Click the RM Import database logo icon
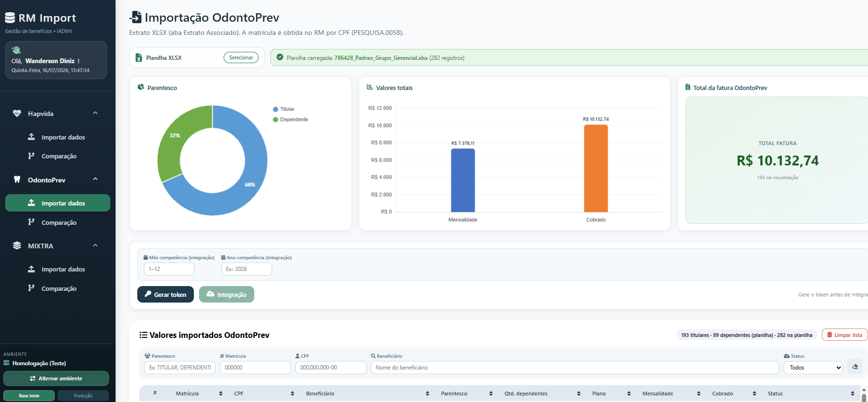 tap(10, 18)
